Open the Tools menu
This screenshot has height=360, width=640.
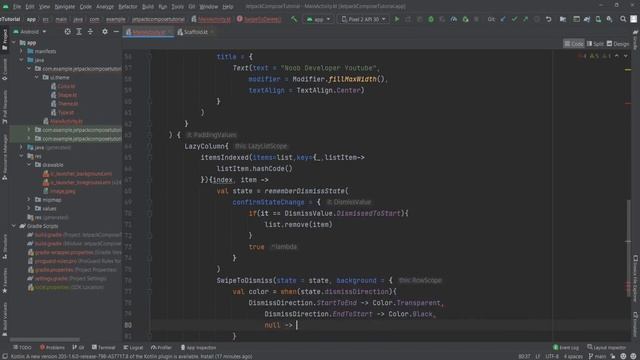point(177,7)
